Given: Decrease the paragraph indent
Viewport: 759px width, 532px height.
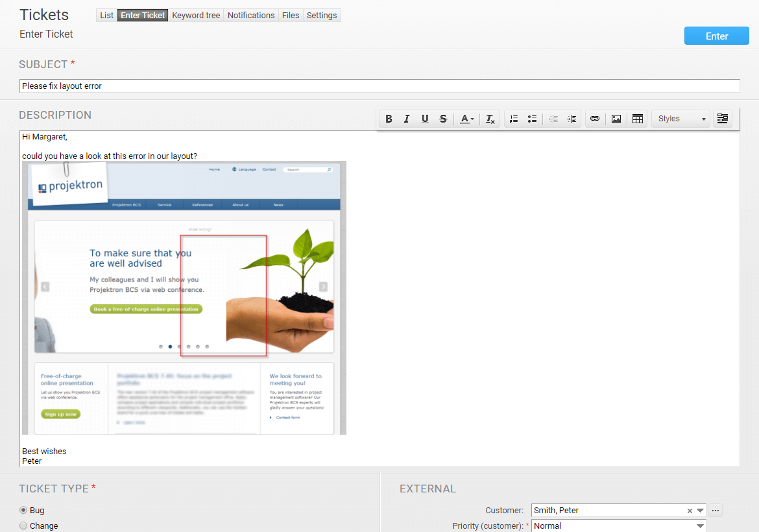Looking at the screenshot, I should tap(553, 119).
